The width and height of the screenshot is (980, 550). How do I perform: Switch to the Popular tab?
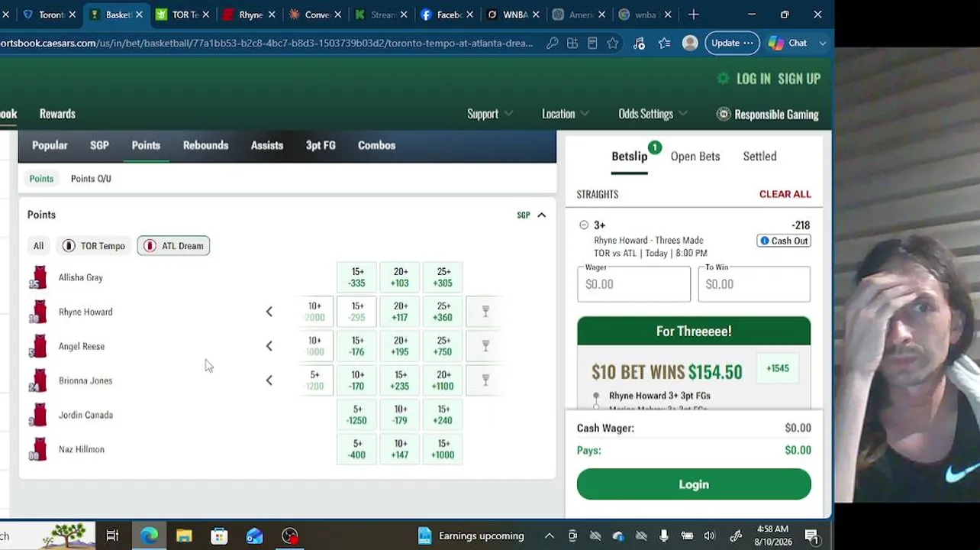coord(50,145)
